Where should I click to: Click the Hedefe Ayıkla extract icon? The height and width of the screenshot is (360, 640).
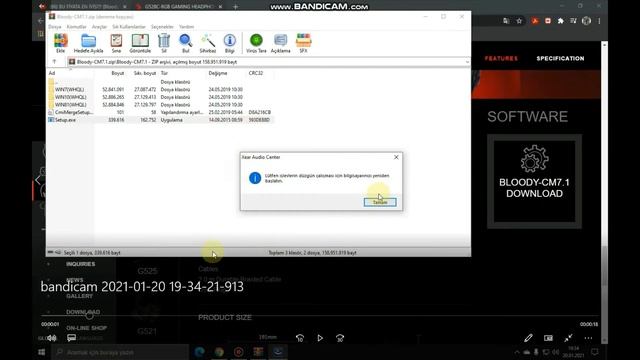click(88, 43)
